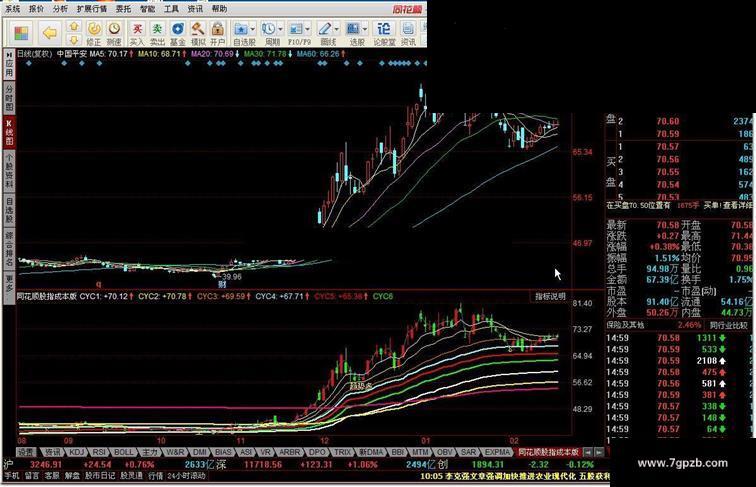Open the 委托 menu

123,9
